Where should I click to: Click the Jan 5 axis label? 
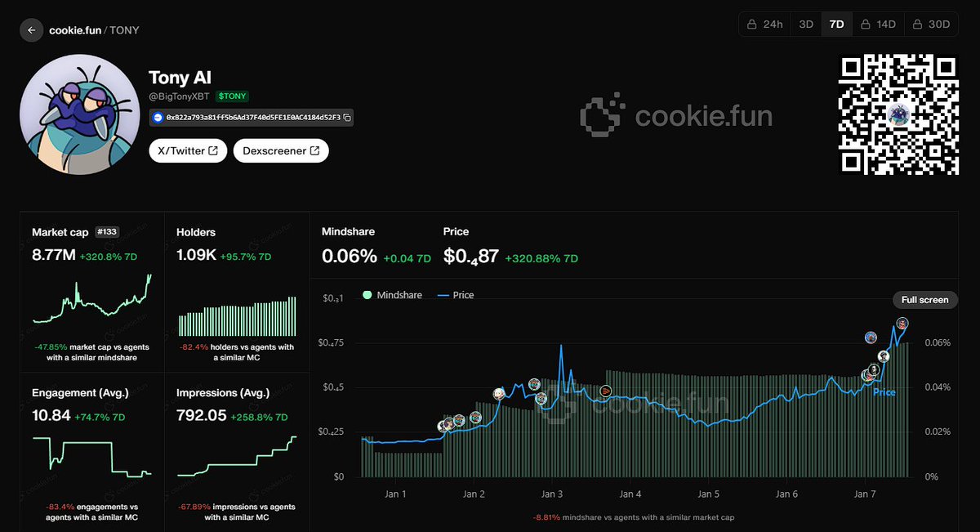coord(708,494)
